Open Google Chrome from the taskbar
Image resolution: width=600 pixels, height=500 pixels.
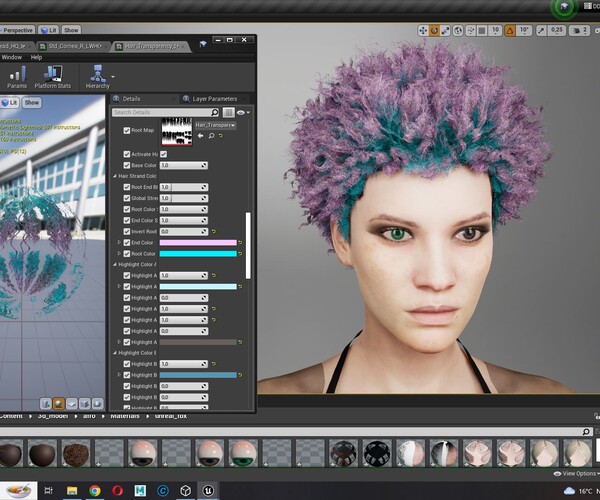coord(95,490)
